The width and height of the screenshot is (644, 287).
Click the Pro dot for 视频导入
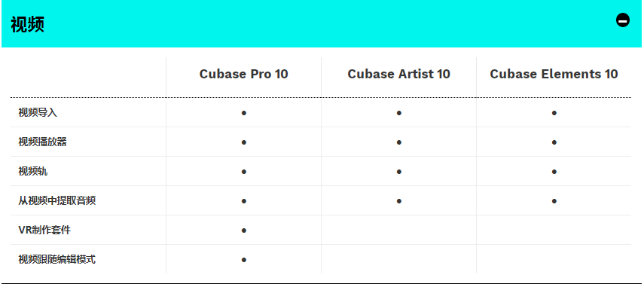[x=243, y=113]
